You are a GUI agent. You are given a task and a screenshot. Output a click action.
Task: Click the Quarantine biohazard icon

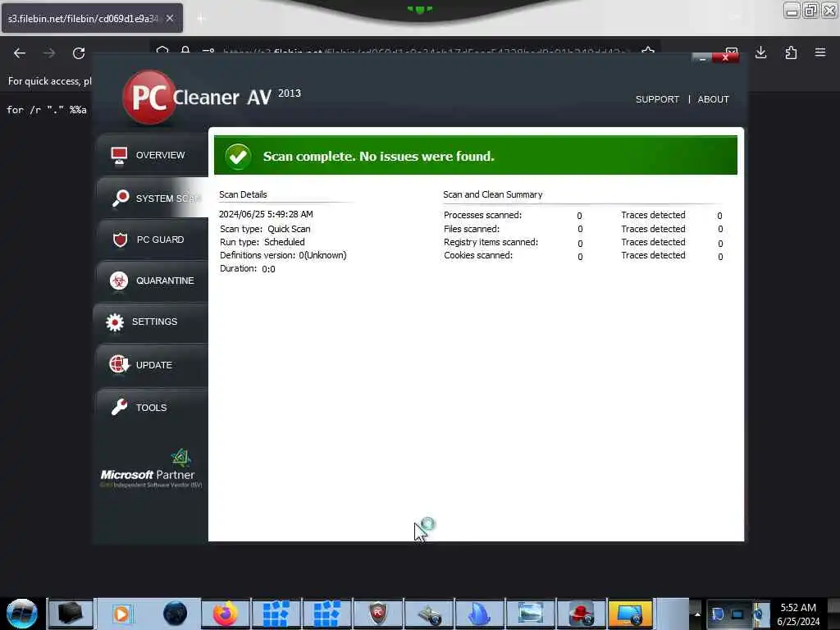click(x=119, y=281)
